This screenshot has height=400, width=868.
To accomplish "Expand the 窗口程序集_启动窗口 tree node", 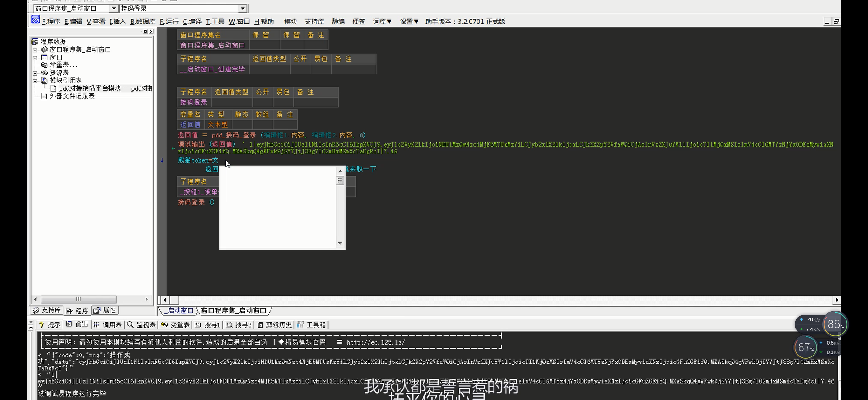I will 35,50.
